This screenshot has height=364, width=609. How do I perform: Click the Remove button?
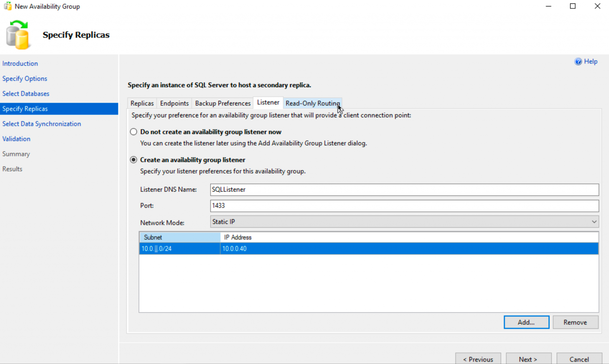pos(575,322)
